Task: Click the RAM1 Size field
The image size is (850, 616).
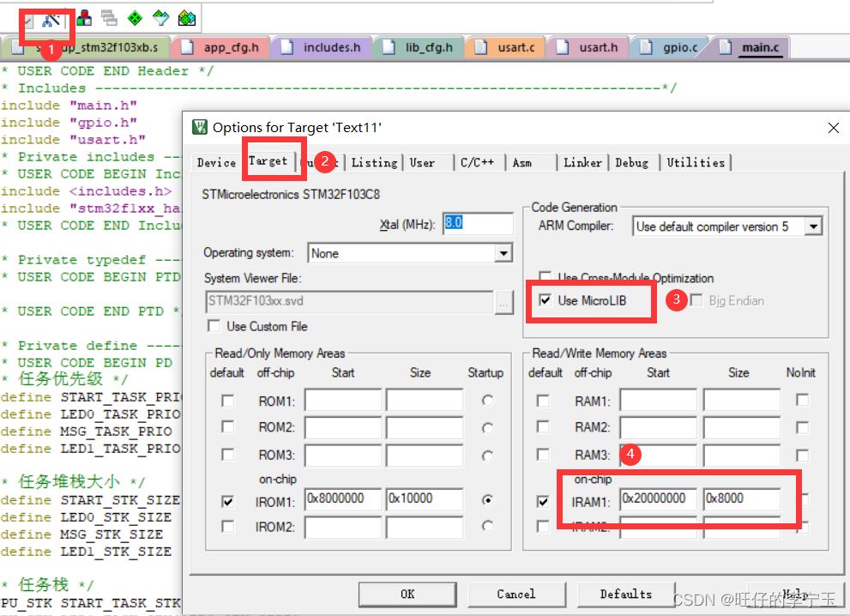Action: (742, 400)
